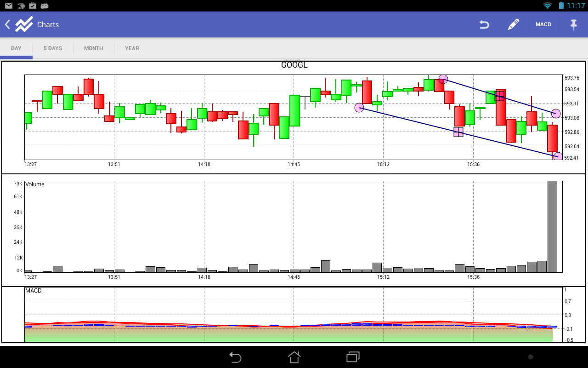
Task: Tap the square midpoint handle on lower trendline
Action: tap(458, 132)
